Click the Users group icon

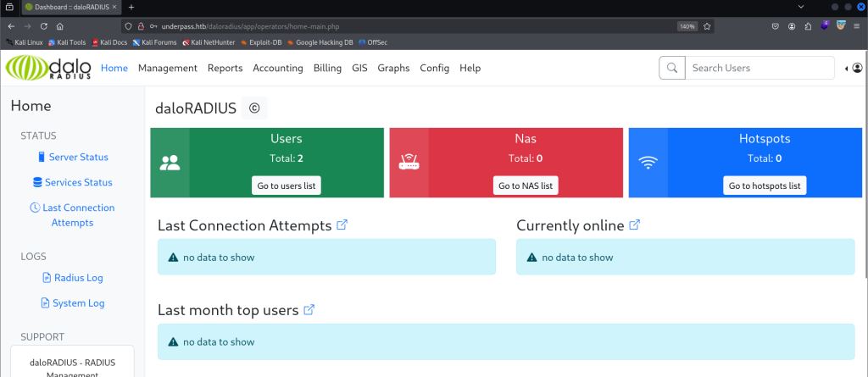coord(170,163)
